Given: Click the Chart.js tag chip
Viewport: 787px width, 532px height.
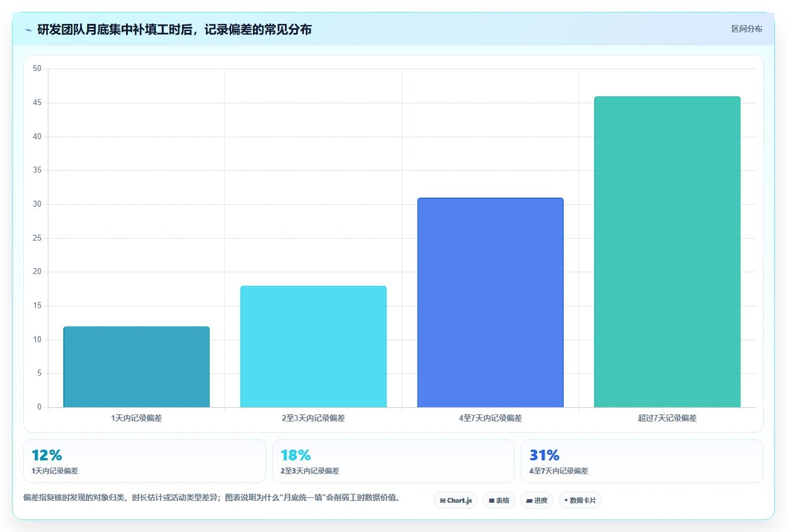Looking at the screenshot, I should pyautogui.click(x=456, y=500).
